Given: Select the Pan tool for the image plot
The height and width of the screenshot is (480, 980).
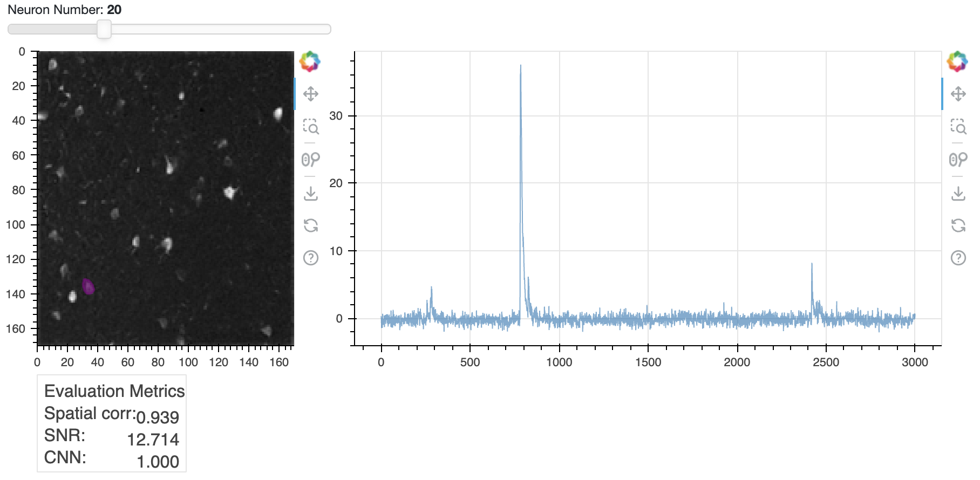Looking at the screenshot, I should pyautogui.click(x=311, y=94).
